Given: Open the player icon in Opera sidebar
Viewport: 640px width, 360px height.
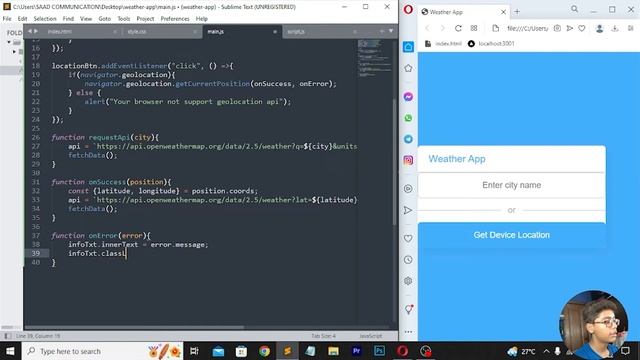Looking at the screenshot, I should [408, 189].
